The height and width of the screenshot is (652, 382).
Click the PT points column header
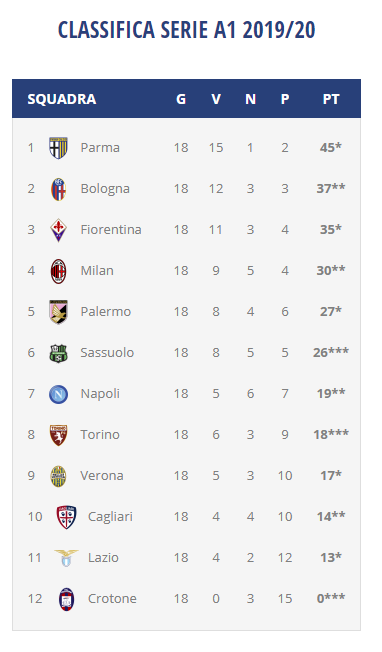click(x=331, y=99)
